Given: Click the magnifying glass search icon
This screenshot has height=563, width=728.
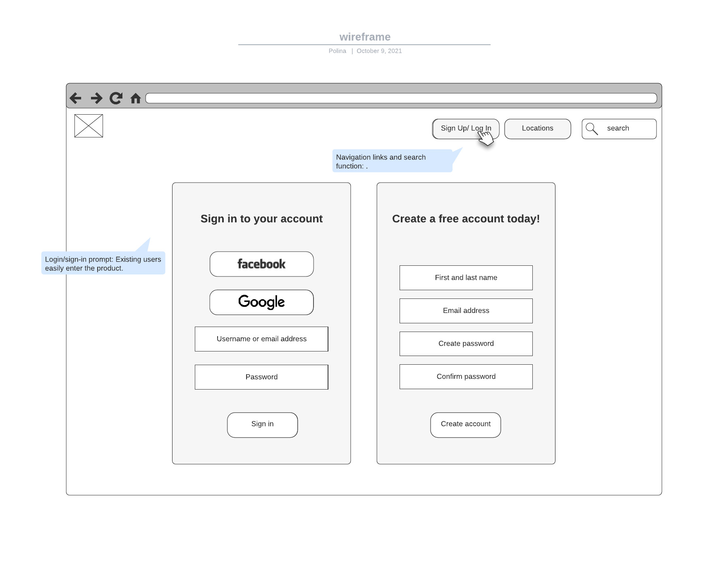Looking at the screenshot, I should [x=592, y=129].
